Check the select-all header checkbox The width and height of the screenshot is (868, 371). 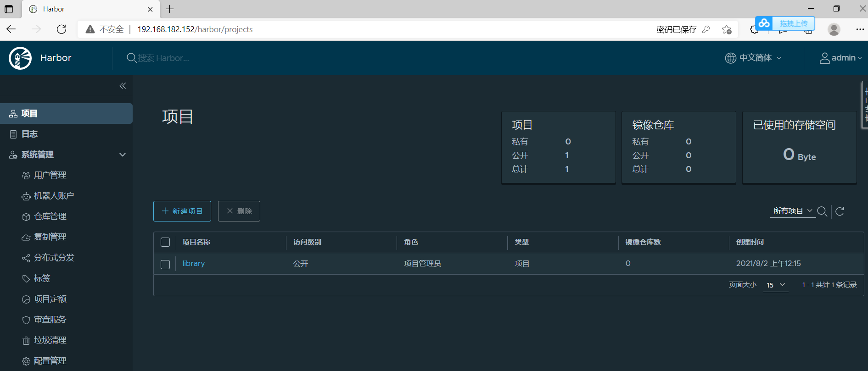(165, 242)
